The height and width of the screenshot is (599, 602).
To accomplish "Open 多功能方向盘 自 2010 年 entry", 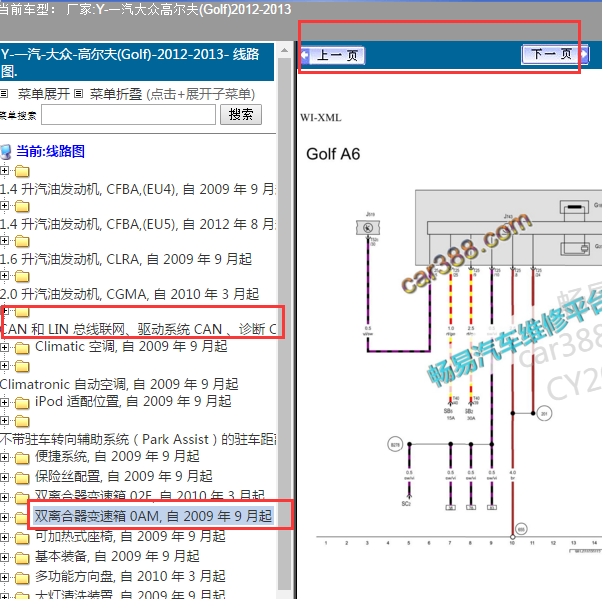I will (x=130, y=576).
